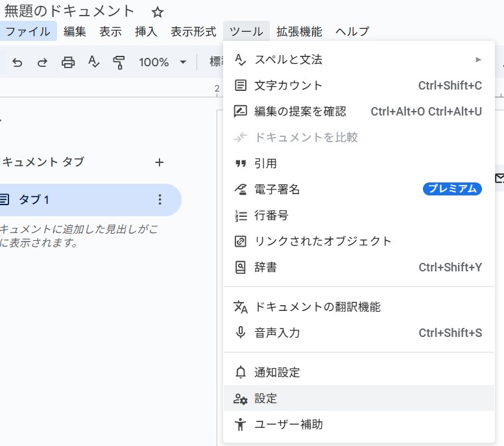Image resolution: width=504 pixels, height=446 pixels.
Task: Choose スペルと文法 menu entry
Action: pyautogui.click(x=359, y=60)
